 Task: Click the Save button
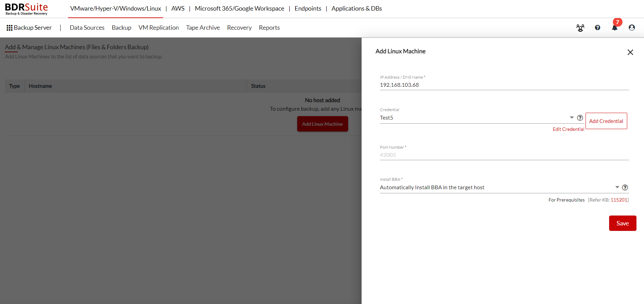622,223
